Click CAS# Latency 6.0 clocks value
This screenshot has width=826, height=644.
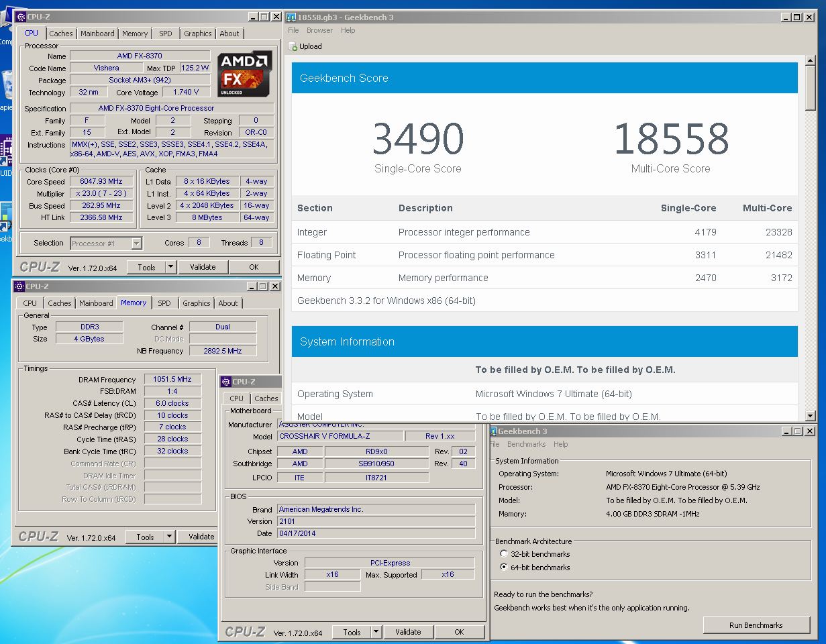[x=172, y=403]
